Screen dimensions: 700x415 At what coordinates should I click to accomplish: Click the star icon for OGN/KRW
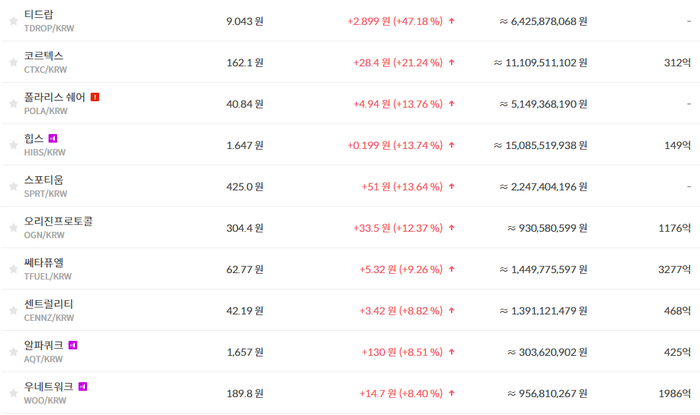[x=13, y=228]
